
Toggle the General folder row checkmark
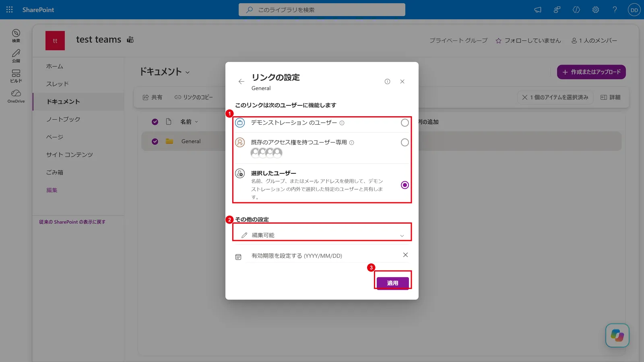(155, 142)
